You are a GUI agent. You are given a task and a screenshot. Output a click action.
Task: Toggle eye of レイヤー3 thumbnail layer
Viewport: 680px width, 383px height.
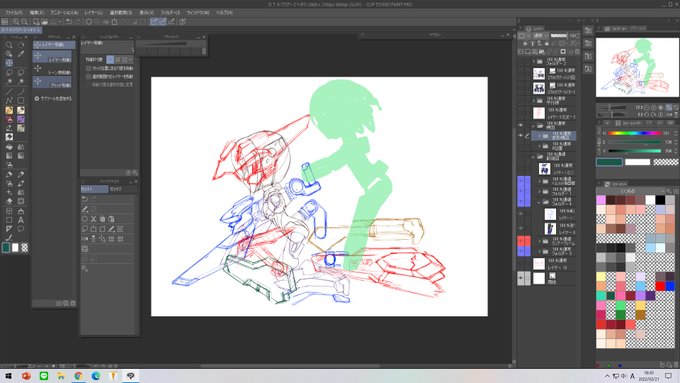click(521, 228)
